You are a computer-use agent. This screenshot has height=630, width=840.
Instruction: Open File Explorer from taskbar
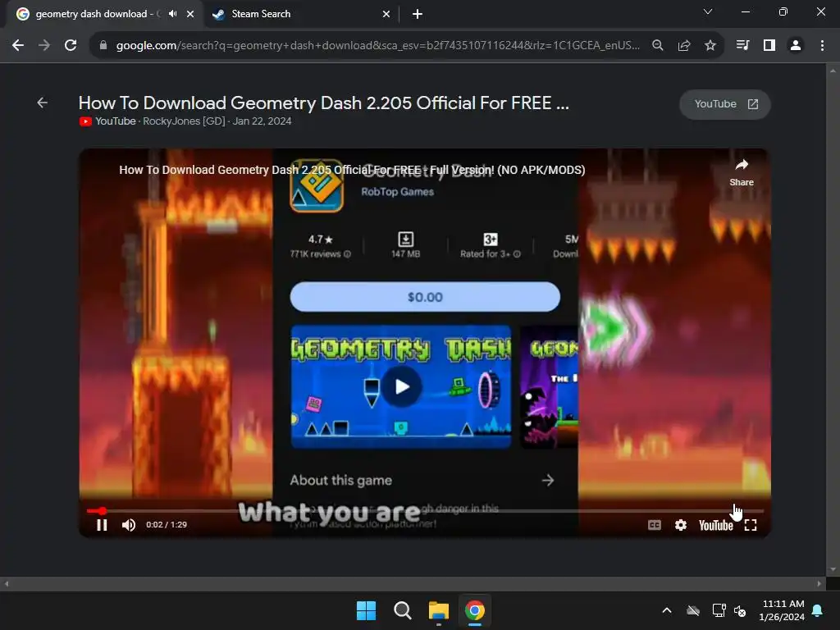[438, 610]
